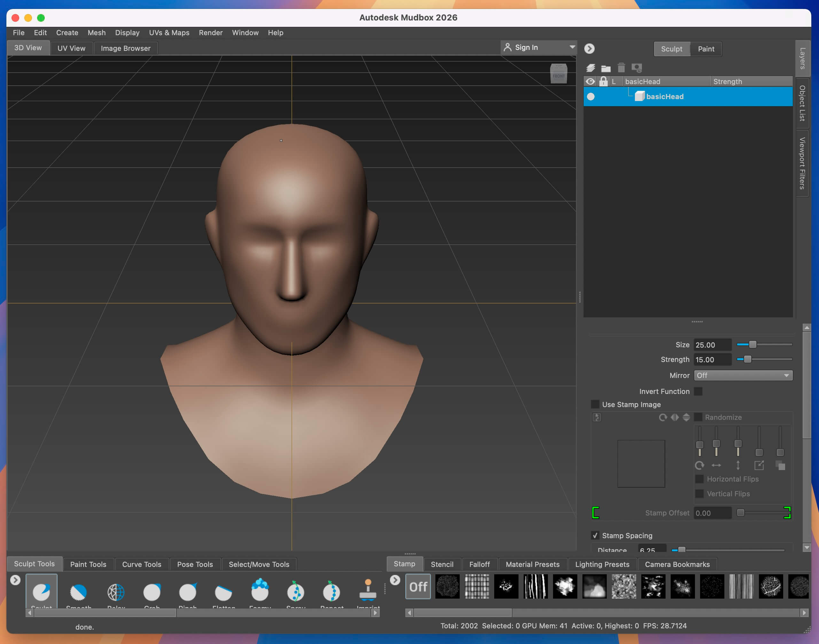This screenshot has height=644, width=819.
Task: Switch to Paint mode
Action: pos(706,49)
